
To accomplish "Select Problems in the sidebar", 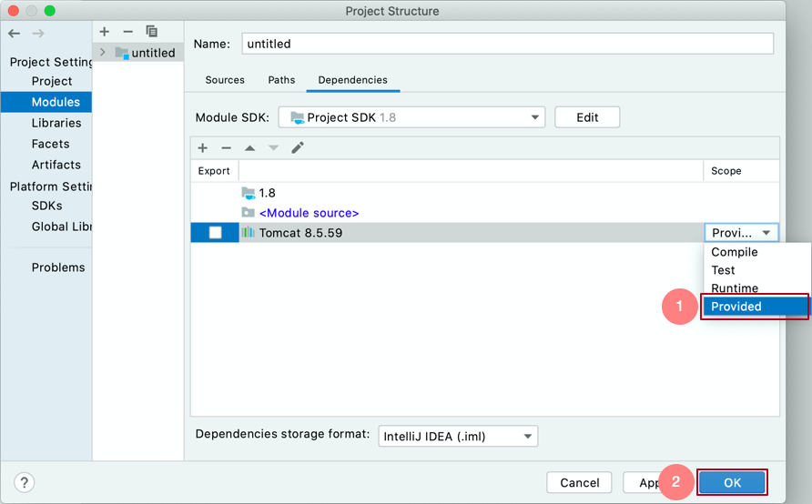I will [58, 267].
